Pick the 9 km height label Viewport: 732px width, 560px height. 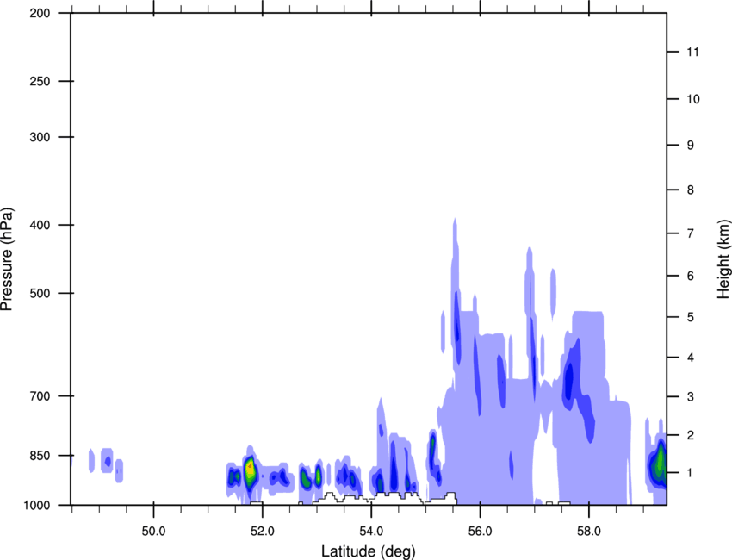pos(691,146)
